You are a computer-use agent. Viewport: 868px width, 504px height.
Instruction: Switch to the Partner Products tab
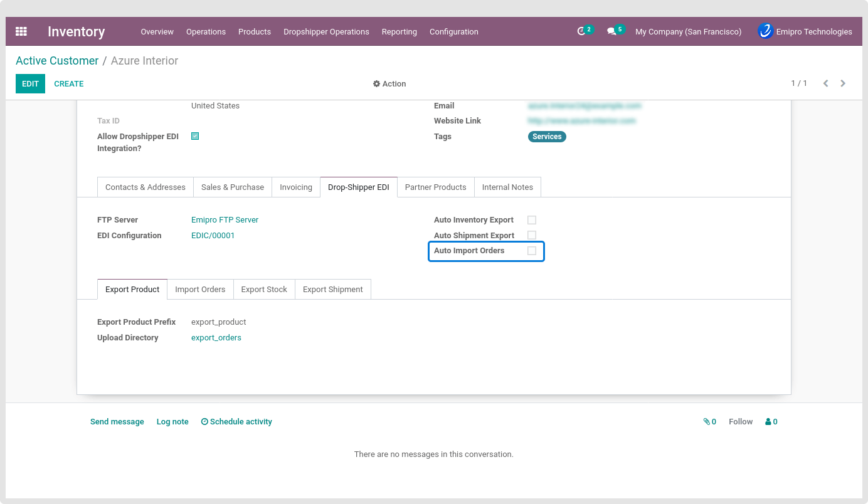point(435,187)
